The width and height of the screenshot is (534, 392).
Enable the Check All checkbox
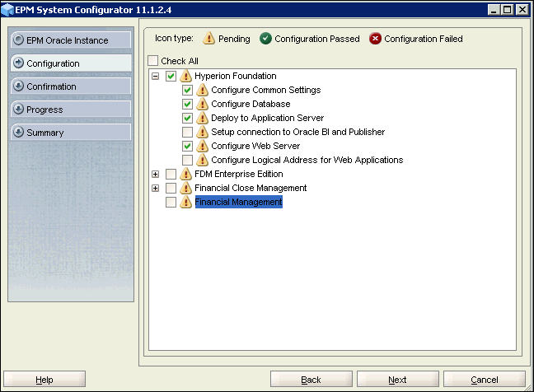click(x=153, y=61)
